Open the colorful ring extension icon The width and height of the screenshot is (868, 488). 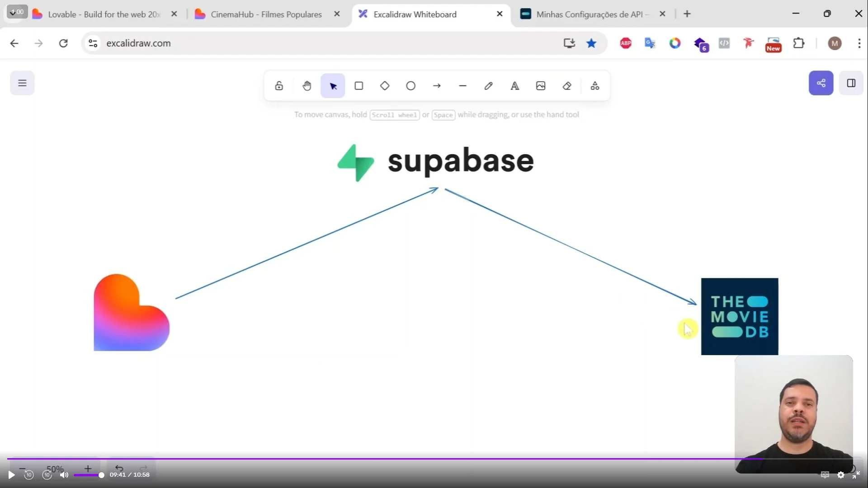[675, 43]
